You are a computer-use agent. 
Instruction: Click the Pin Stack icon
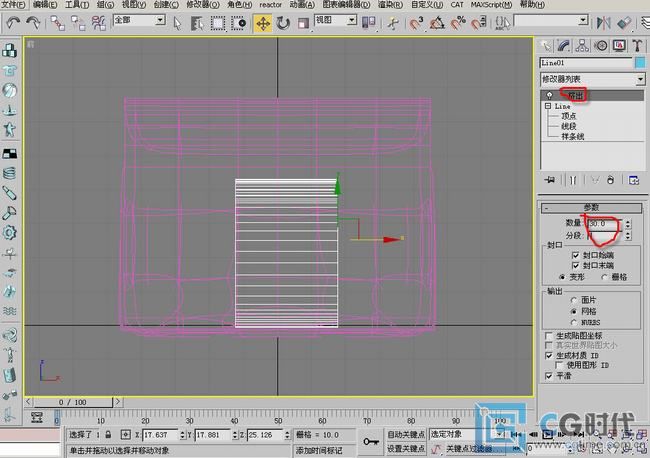pos(549,180)
